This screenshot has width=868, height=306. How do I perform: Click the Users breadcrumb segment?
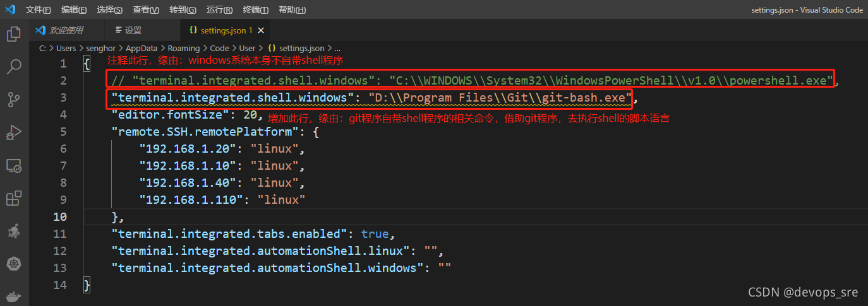(x=66, y=48)
